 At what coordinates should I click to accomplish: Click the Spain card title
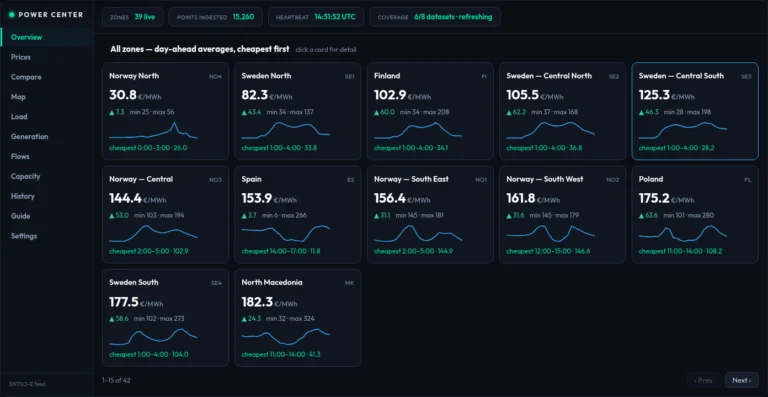[251, 179]
